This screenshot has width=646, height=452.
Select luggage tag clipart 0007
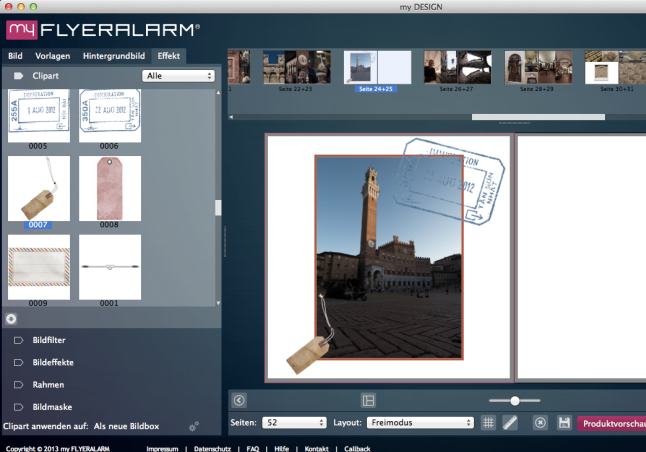coord(39,188)
